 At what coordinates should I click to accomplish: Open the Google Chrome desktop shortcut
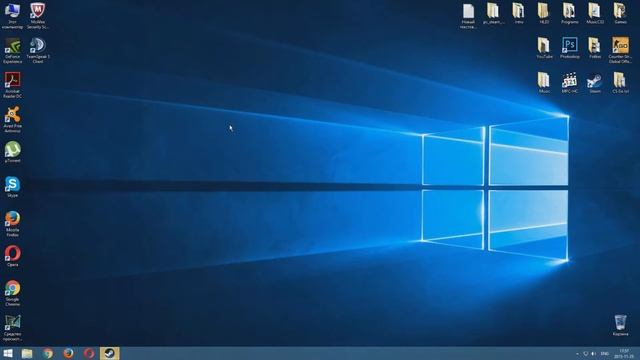click(12, 293)
